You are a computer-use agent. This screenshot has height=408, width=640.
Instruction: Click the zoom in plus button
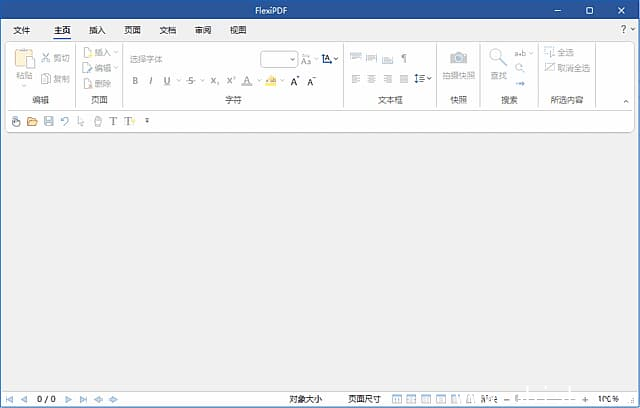(x=585, y=399)
